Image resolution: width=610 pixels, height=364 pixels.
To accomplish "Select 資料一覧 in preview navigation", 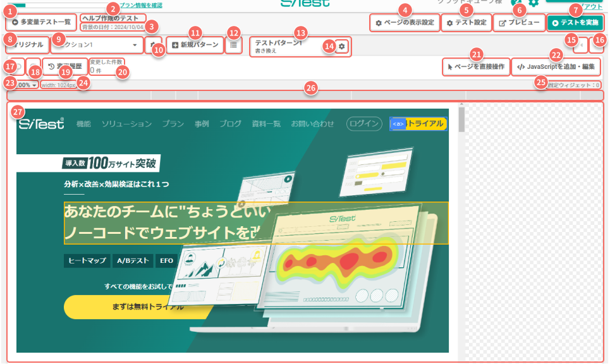I will (x=266, y=124).
